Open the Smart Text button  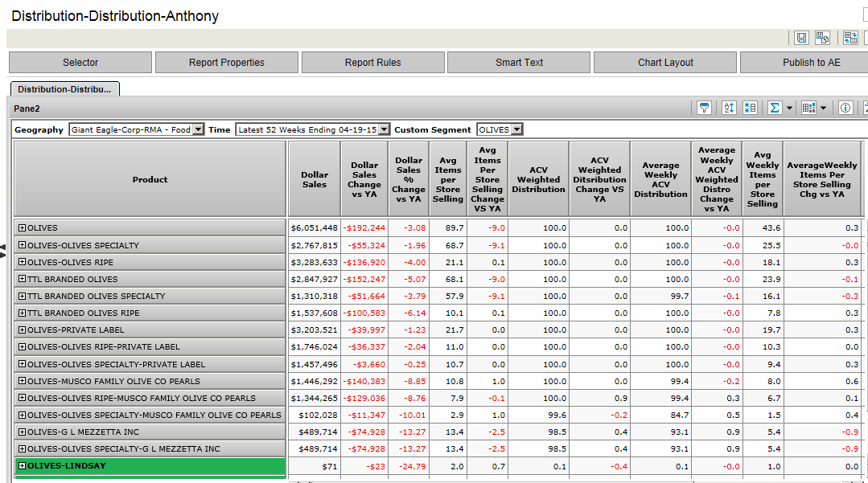(519, 63)
